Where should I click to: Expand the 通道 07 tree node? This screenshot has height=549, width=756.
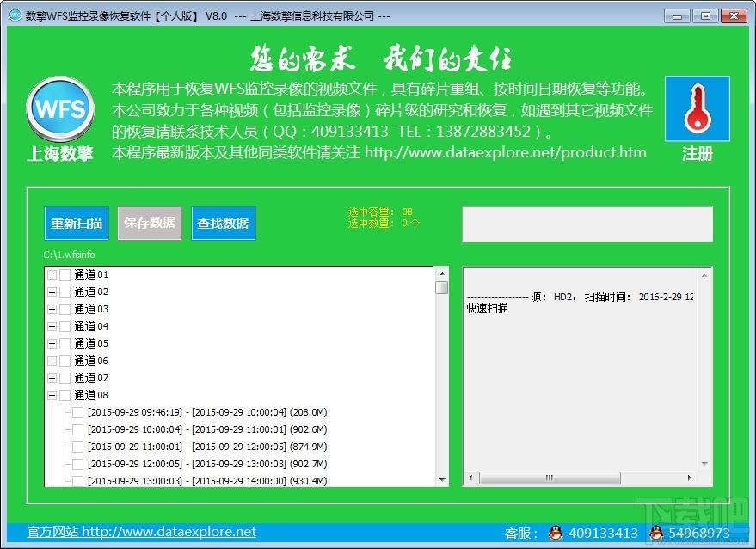click(52, 379)
